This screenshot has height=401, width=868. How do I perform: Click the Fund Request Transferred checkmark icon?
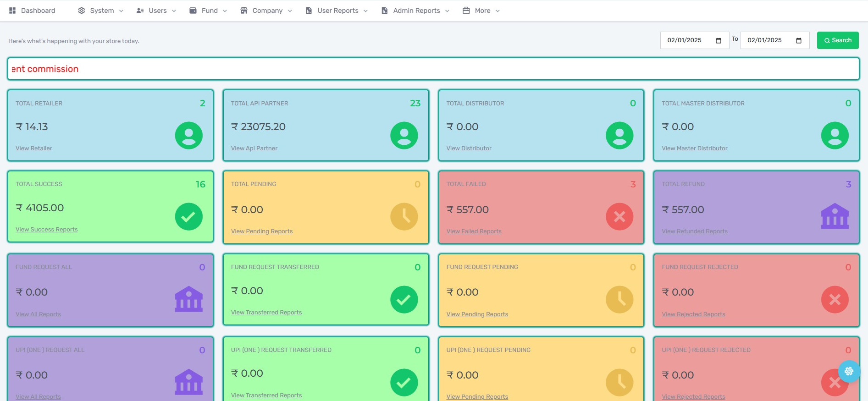coord(404,299)
